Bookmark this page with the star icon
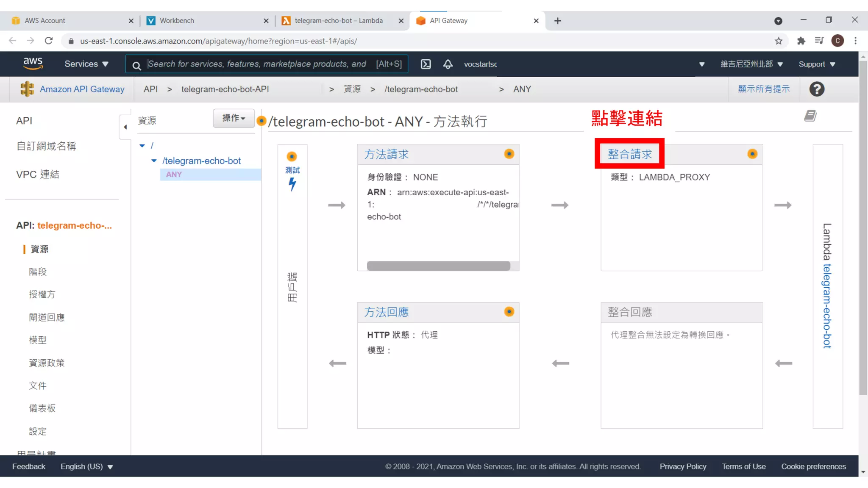The width and height of the screenshot is (868, 488). coord(779,41)
